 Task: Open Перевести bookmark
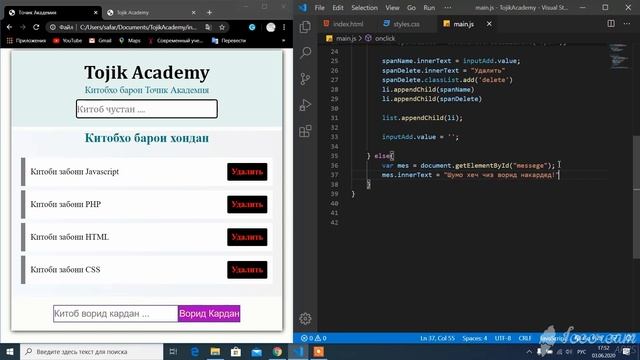point(229,40)
